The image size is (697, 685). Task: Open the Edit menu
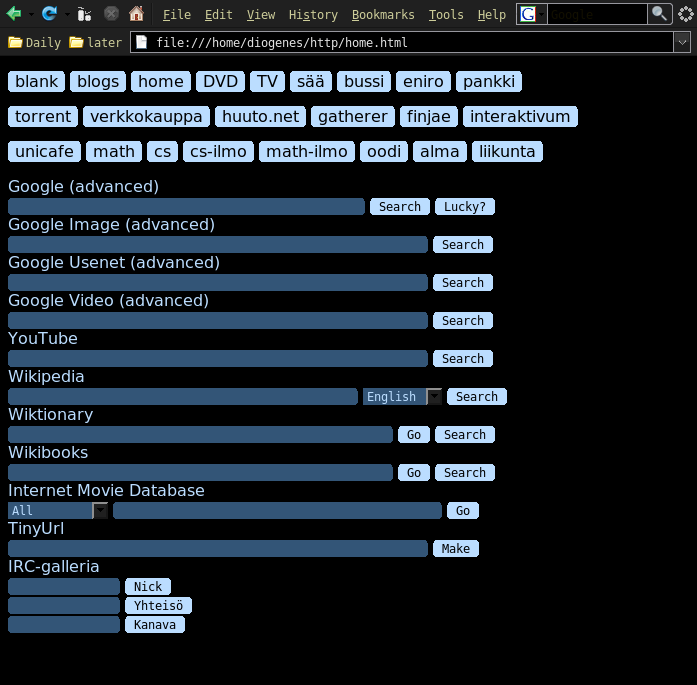coord(218,15)
